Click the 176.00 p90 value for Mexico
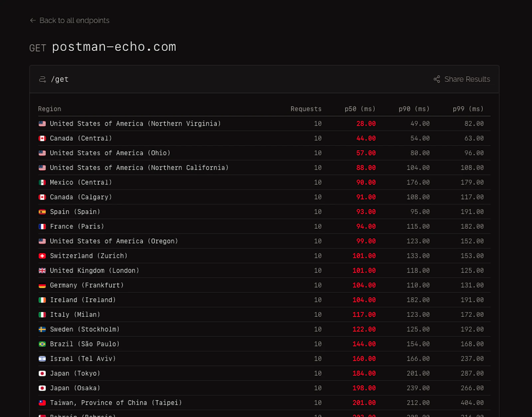The height and width of the screenshot is (417, 532). pyautogui.click(x=418, y=182)
